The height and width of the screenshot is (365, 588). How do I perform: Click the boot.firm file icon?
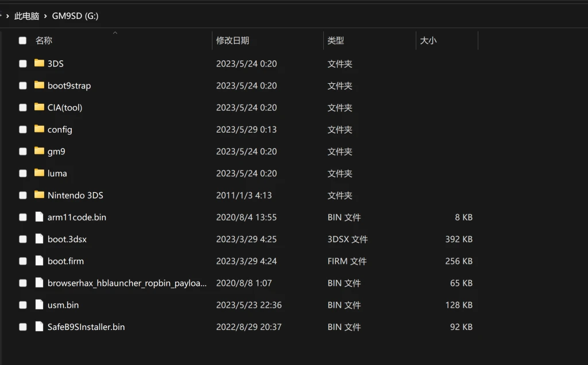39,261
